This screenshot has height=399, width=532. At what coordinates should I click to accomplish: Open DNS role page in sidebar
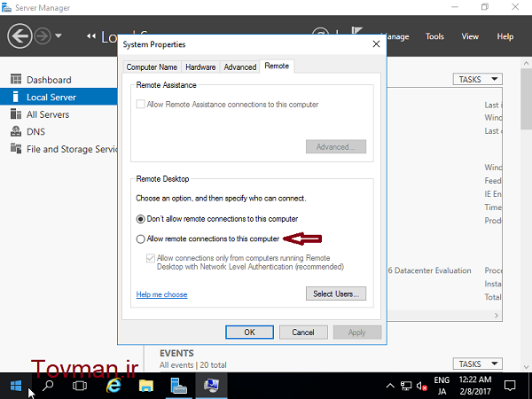pos(35,131)
